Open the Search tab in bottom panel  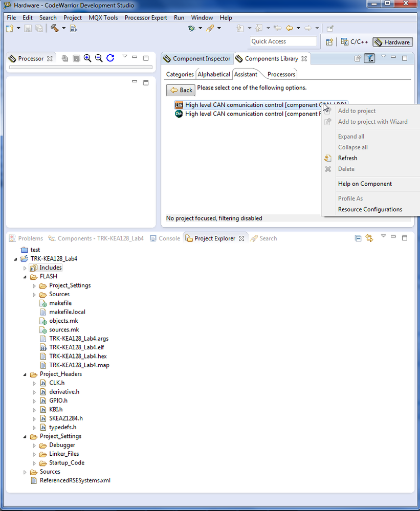pos(264,238)
